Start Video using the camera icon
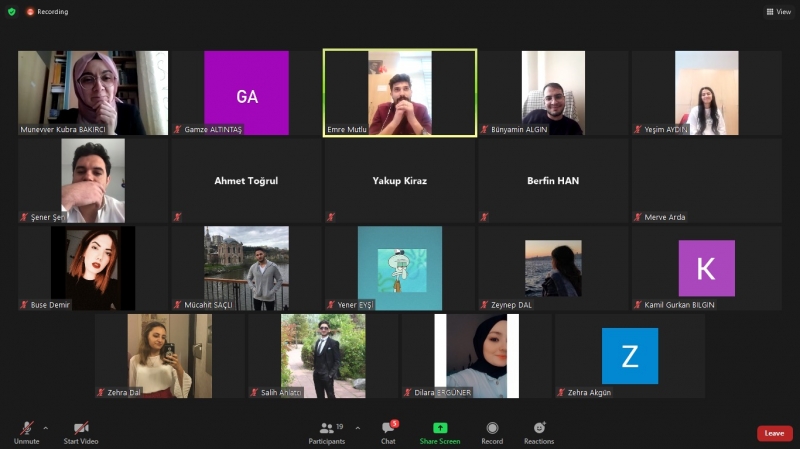800x449 pixels. click(x=80, y=428)
